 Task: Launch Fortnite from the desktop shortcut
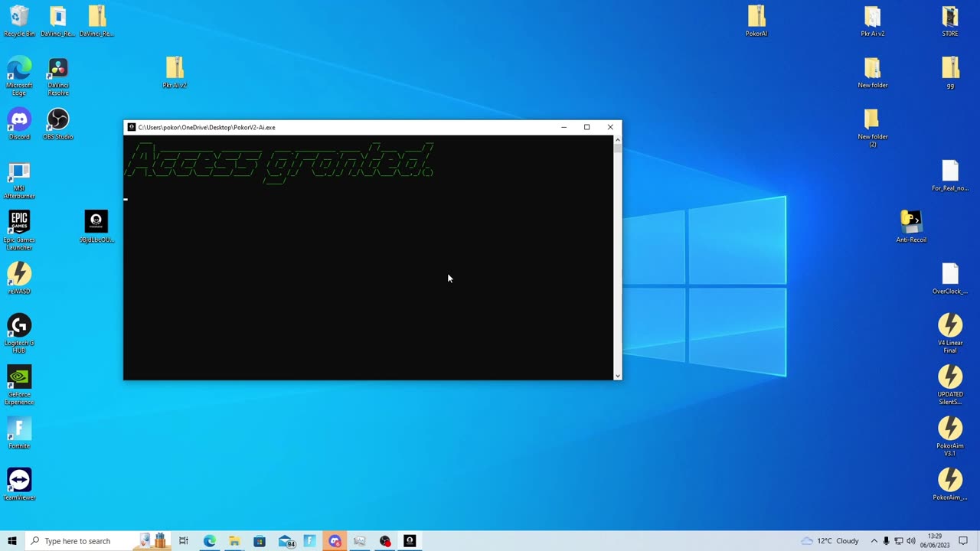19,433
